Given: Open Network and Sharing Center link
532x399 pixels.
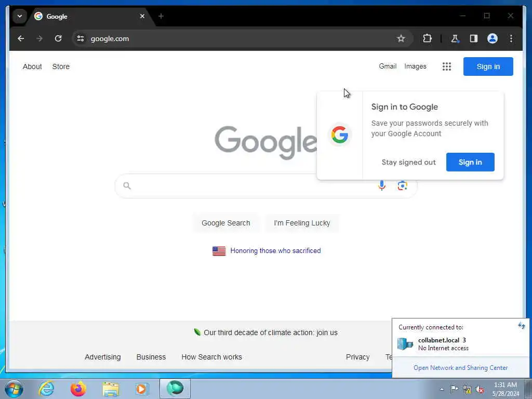Looking at the screenshot, I should point(460,368).
